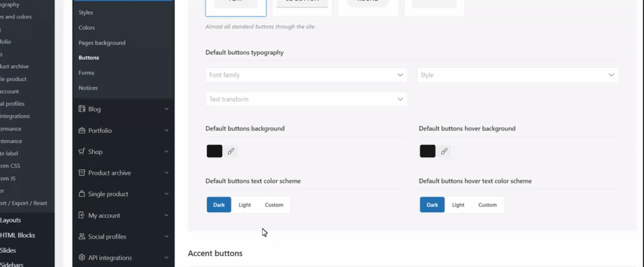
Task: Open the Forms settings submenu item
Action: [x=86, y=73]
